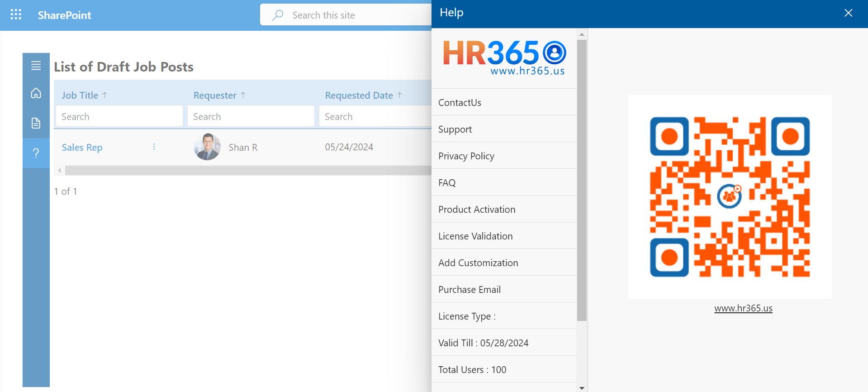Select the Total Users 100 row
Viewport: 868px width, 392px height.
tap(504, 369)
